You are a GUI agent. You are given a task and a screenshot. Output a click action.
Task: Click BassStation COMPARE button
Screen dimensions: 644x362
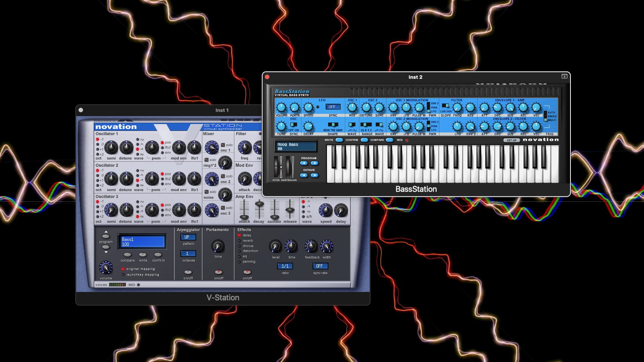tap(389, 140)
